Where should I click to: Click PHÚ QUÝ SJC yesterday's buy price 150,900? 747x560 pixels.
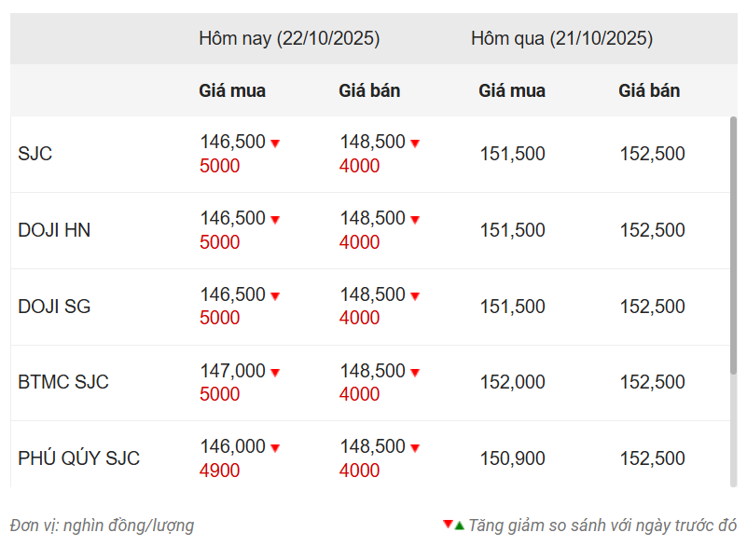click(x=512, y=458)
